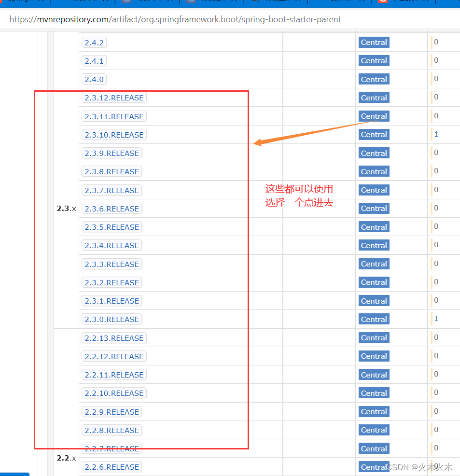Viewport: 460px width, 476px height.
Task: Open 2.2.12.RELEASE version link
Action: click(114, 356)
